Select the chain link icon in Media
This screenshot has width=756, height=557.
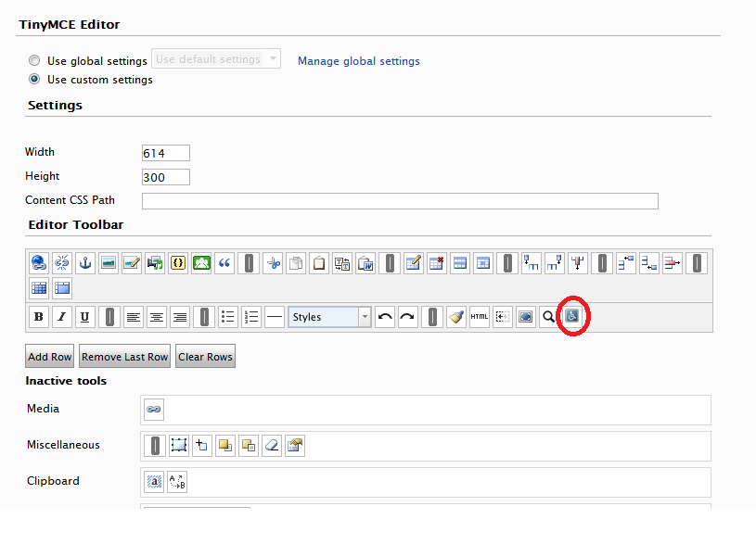154,409
